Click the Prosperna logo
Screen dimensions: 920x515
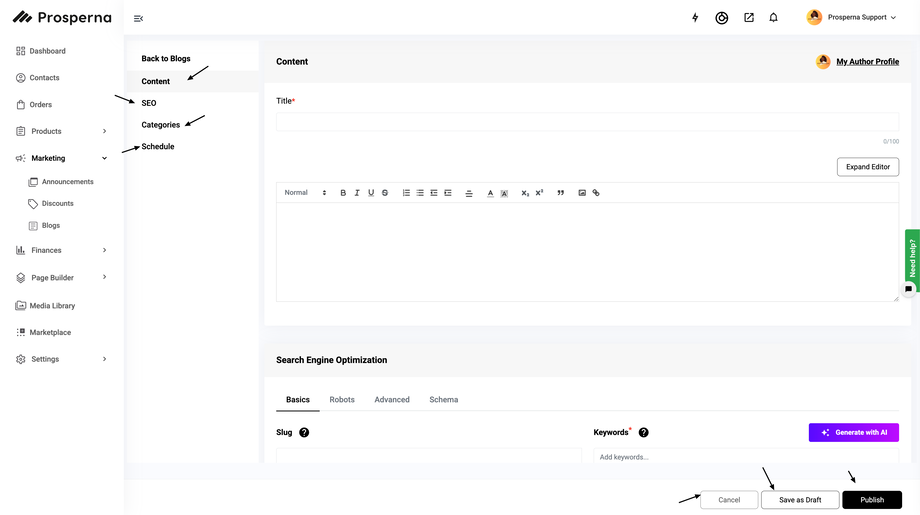(62, 18)
